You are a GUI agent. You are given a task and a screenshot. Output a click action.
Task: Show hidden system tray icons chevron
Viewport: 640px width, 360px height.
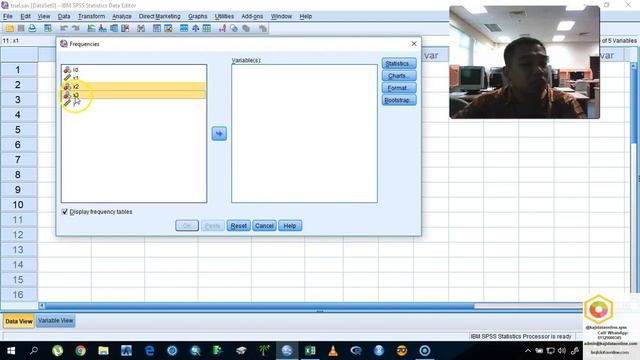(x=528, y=351)
